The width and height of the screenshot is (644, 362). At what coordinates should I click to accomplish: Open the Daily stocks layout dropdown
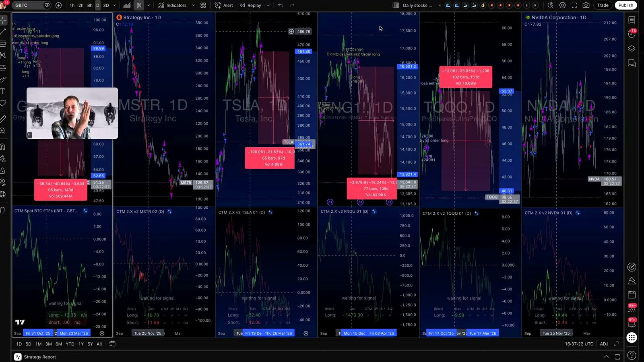421,5
